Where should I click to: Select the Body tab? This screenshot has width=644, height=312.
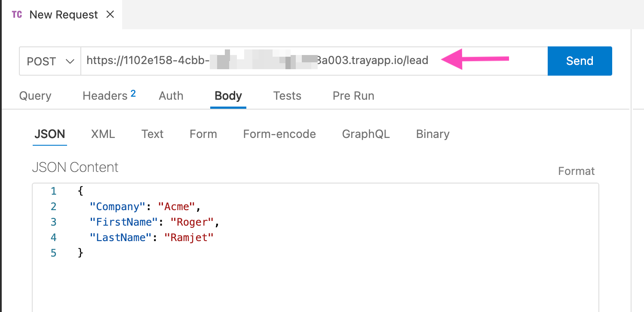228,95
